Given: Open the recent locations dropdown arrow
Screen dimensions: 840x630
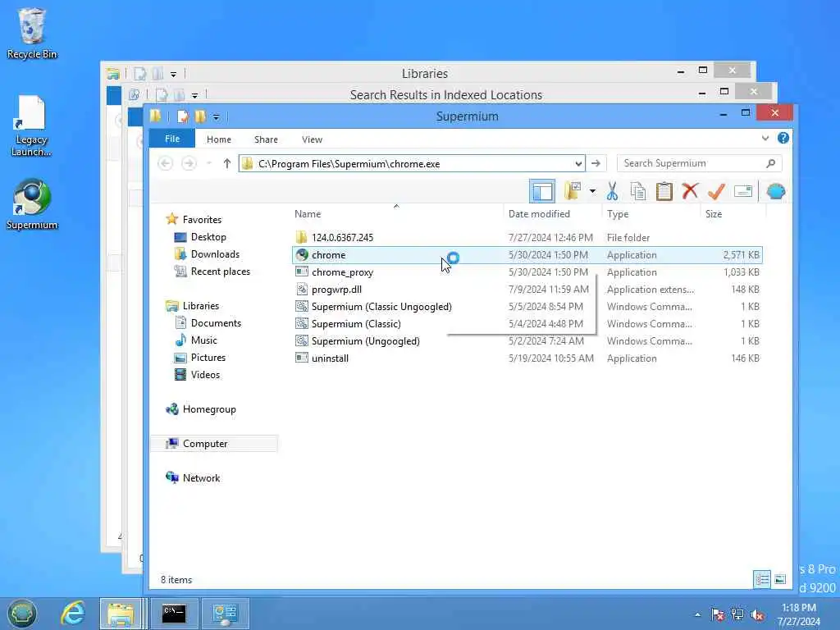Looking at the screenshot, I should click(209, 163).
